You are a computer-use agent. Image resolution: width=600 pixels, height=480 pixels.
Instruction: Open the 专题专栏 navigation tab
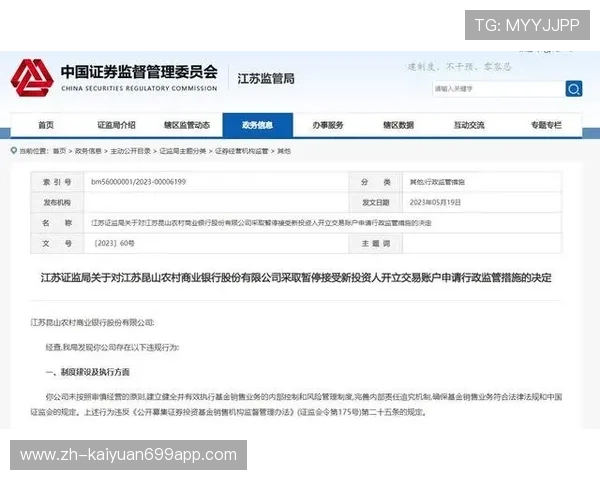546,125
